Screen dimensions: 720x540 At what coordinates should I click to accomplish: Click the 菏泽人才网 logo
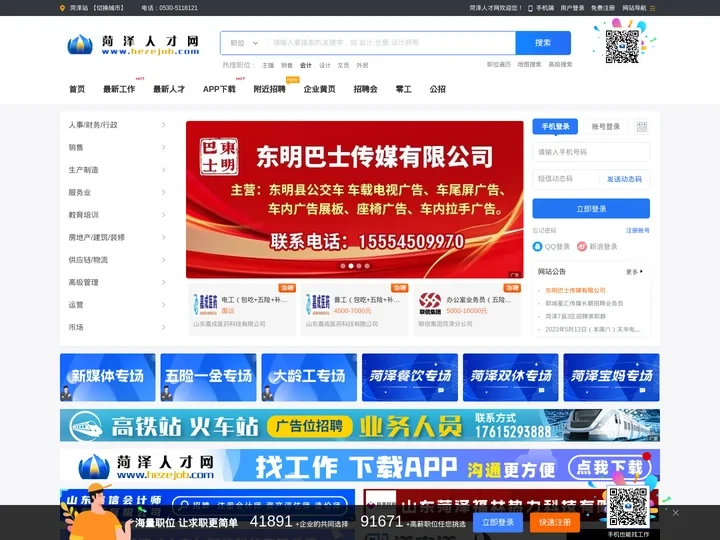click(133, 45)
